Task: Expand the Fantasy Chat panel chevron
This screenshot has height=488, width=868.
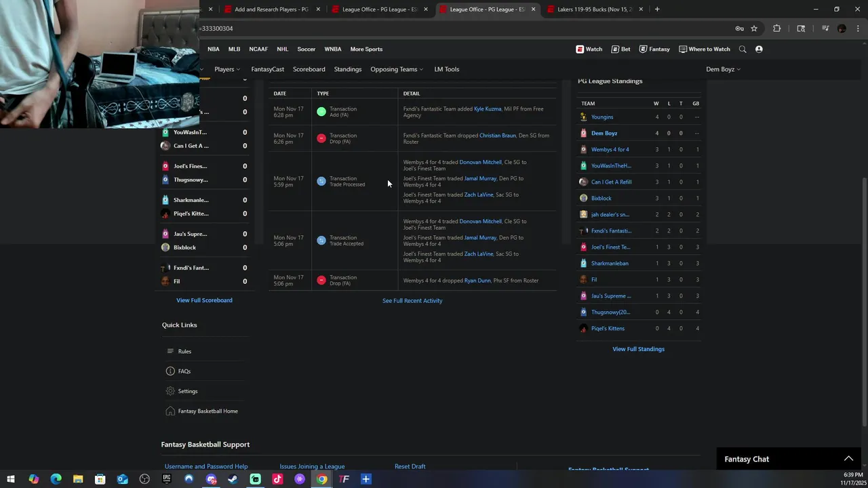Action: (x=848, y=459)
